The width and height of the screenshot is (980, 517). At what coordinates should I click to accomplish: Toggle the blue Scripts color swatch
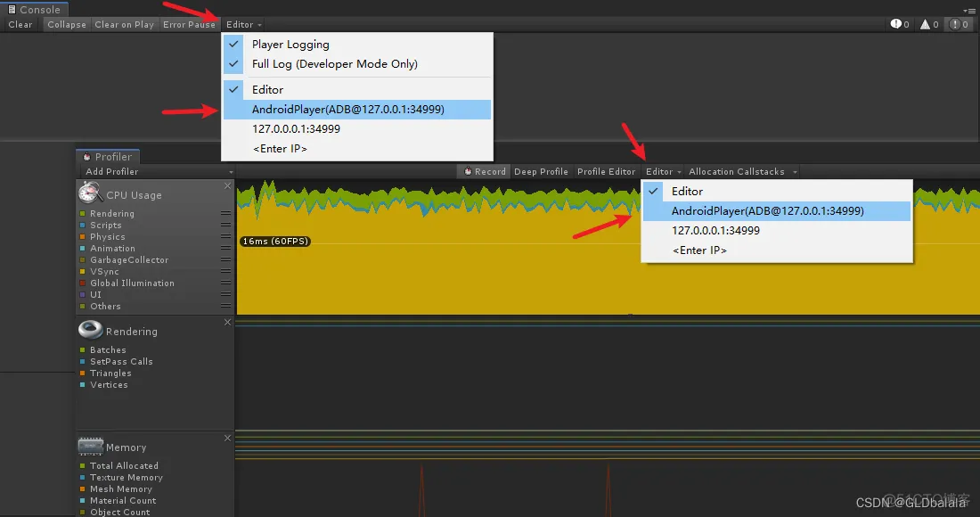click(83, 225)
